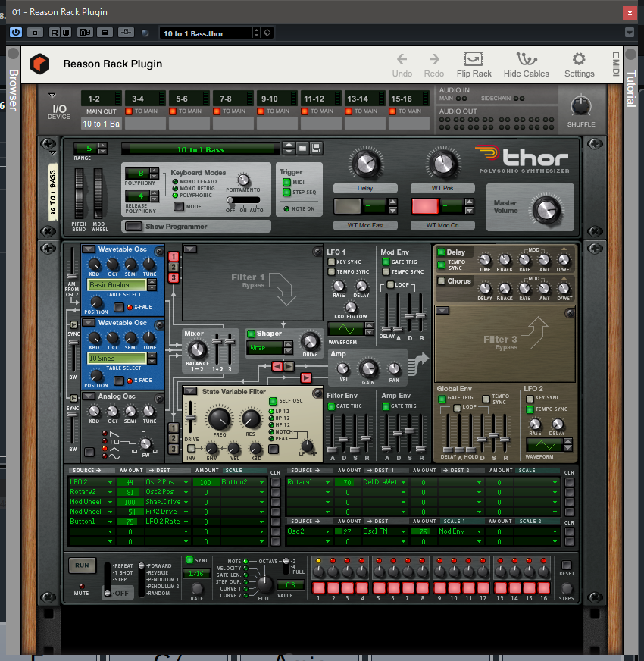This screenshot has width=644, height=661.
Task: Open Rotary1 source dropdown arrow
Action: (x=327, y=482)
